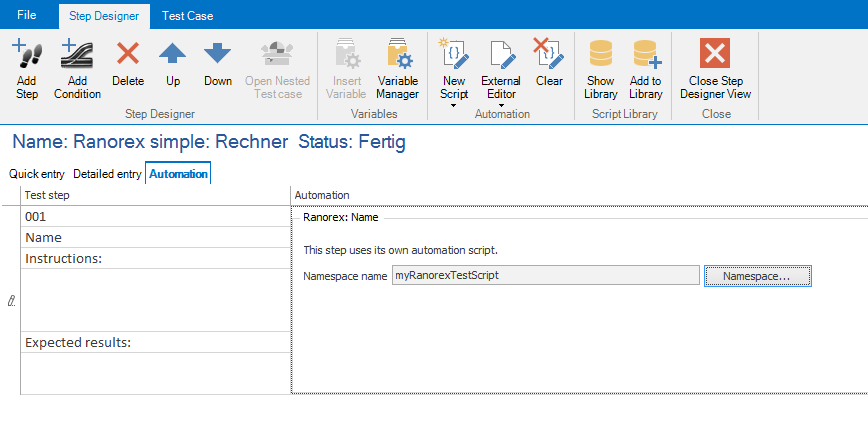Switch to the Test Case ribbon tab
The width and height of the screenshot is (868, 447).
pyautogui.click(x=188, y=15)
